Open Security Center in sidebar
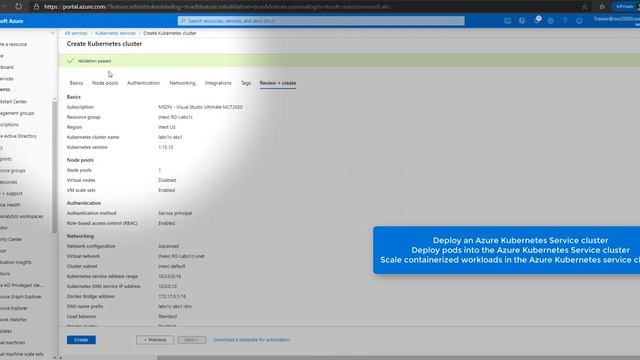 (11, 239)
